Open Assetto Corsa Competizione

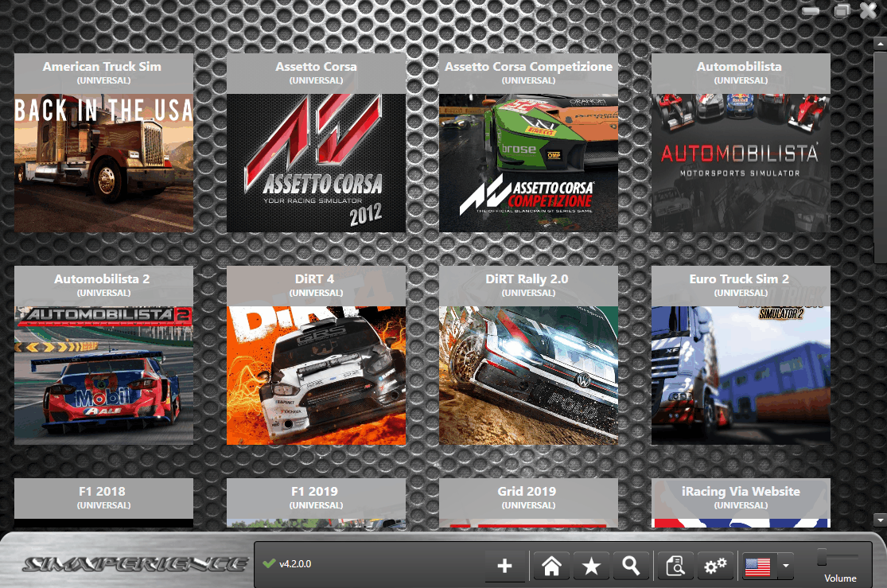[x=528, y=143]
